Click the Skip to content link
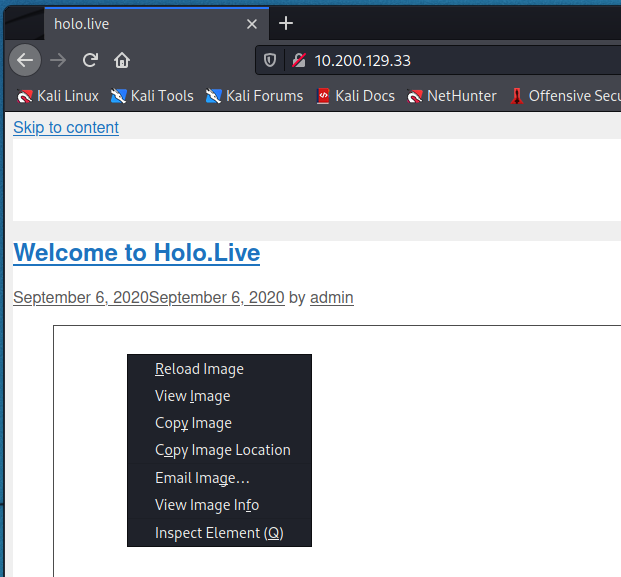 click(66, 127)
